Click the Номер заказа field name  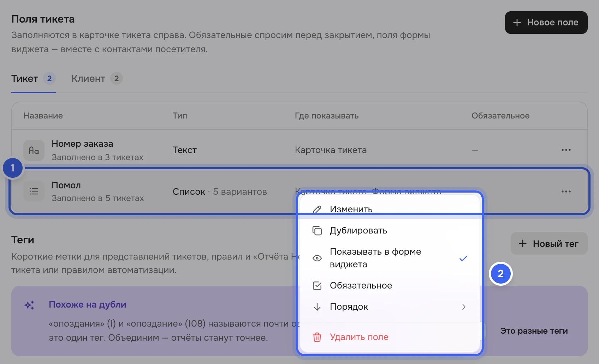(82, 144)
